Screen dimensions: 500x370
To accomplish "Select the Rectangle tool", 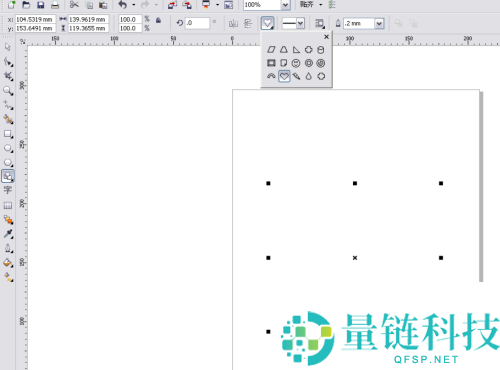I will pos(8,134).
